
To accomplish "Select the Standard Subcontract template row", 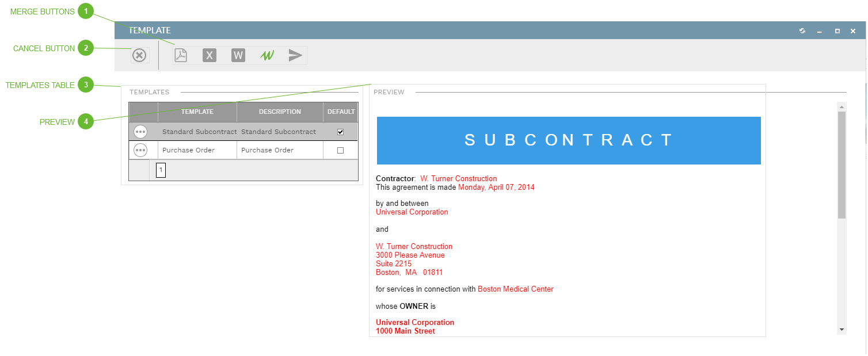I will (x=199, y=131).
